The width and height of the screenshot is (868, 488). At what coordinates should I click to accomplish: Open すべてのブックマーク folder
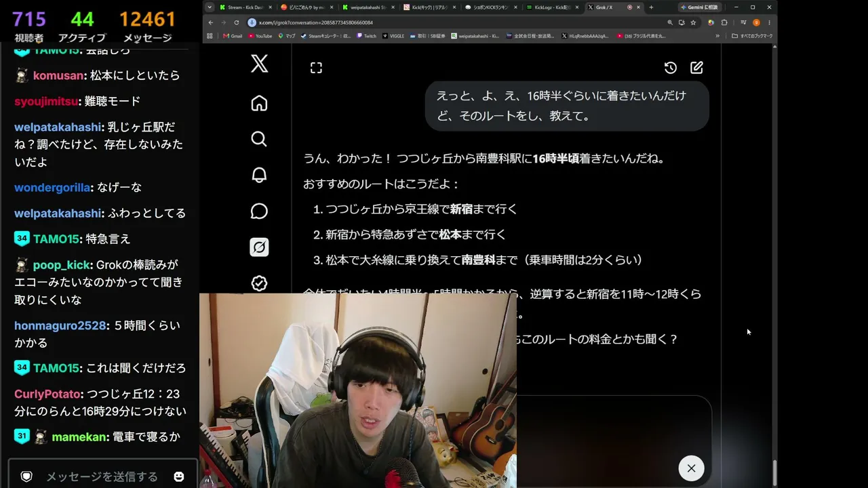[x=752, y=36]
